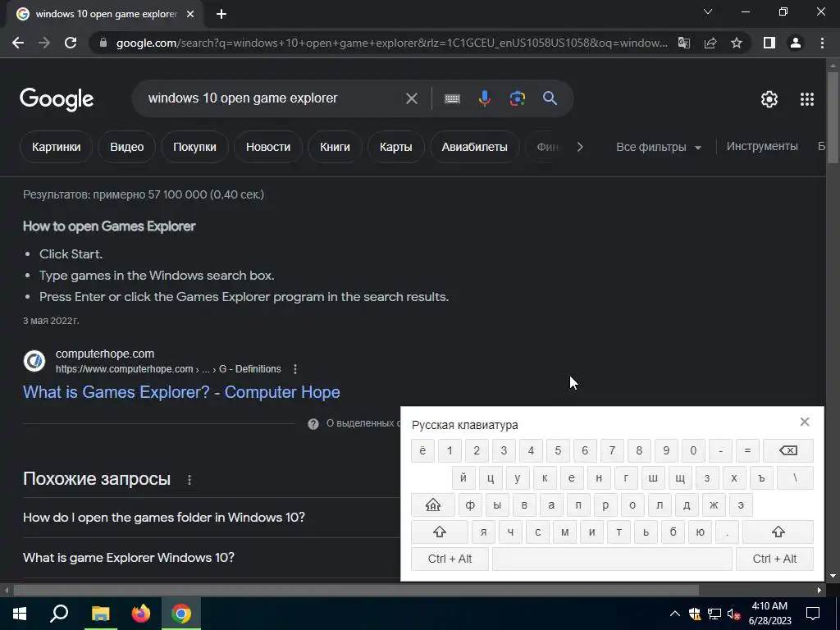Submit search with the magnifier icon
The width and height of the screenshot is (840, 630).
[550, 98]
